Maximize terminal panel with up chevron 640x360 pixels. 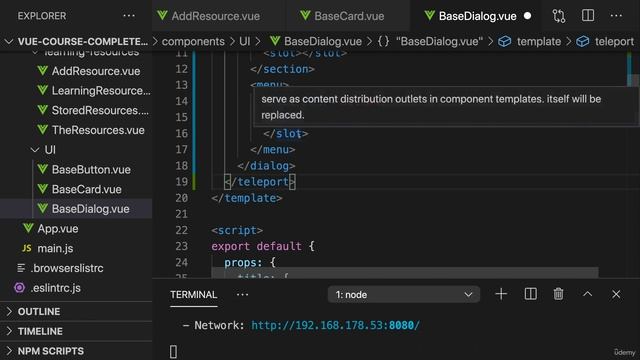[587, 294]
